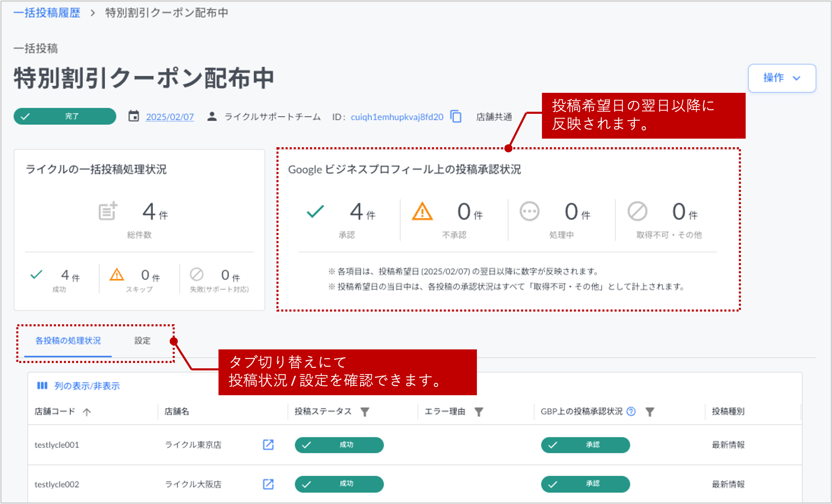The image size is (832, 504).
Task: Open the calendar icon beside the date
Action: [x=134, y=116]
